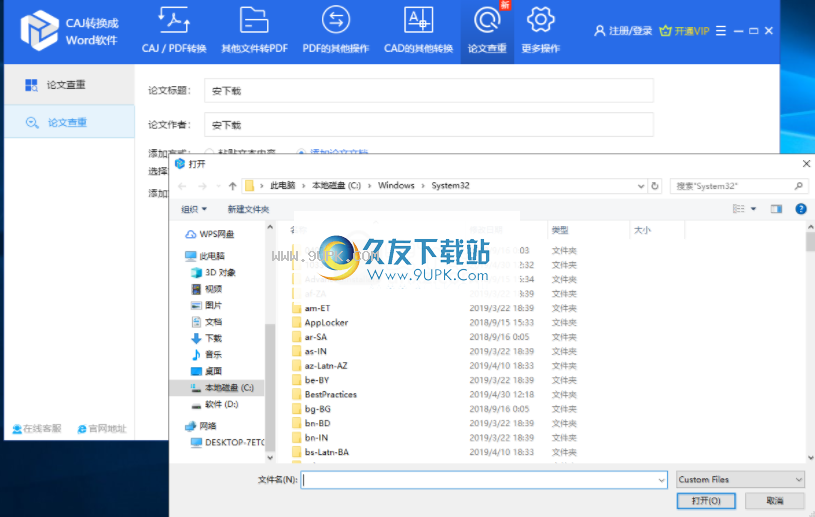Click the 注册/登录 user link
Screen dimensions: 815x517
(x=623, y=31)
